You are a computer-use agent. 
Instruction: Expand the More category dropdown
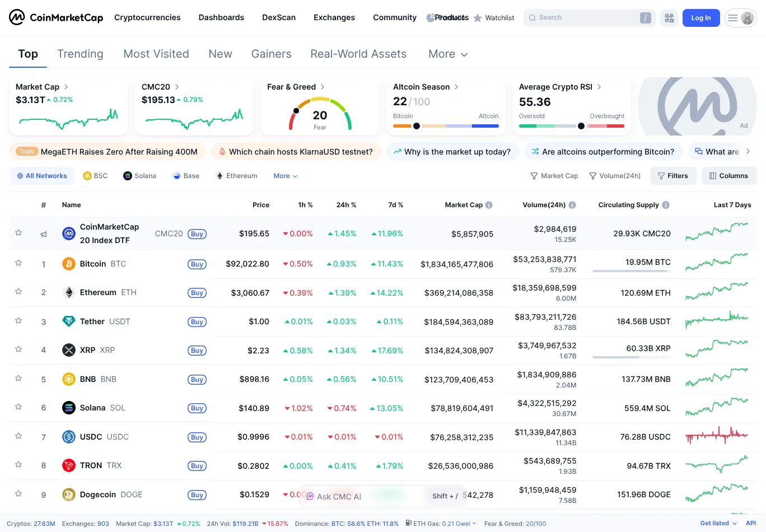pos(447,54)
